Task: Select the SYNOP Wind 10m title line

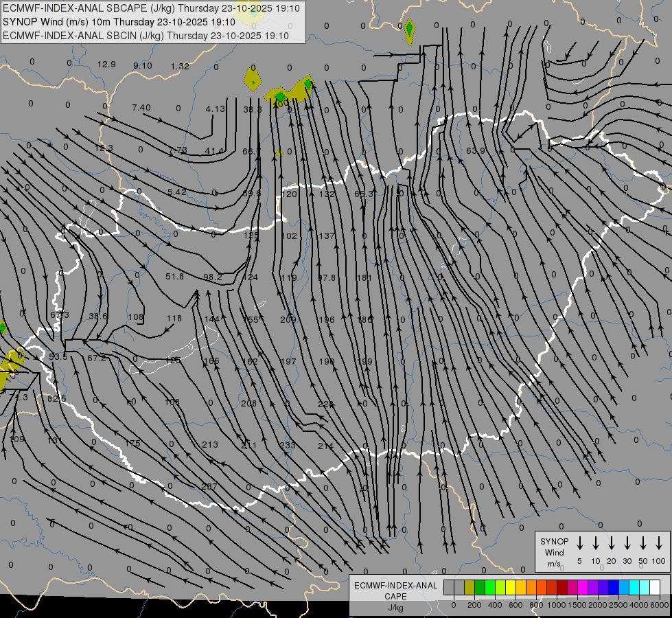Action: click(119, 22)
